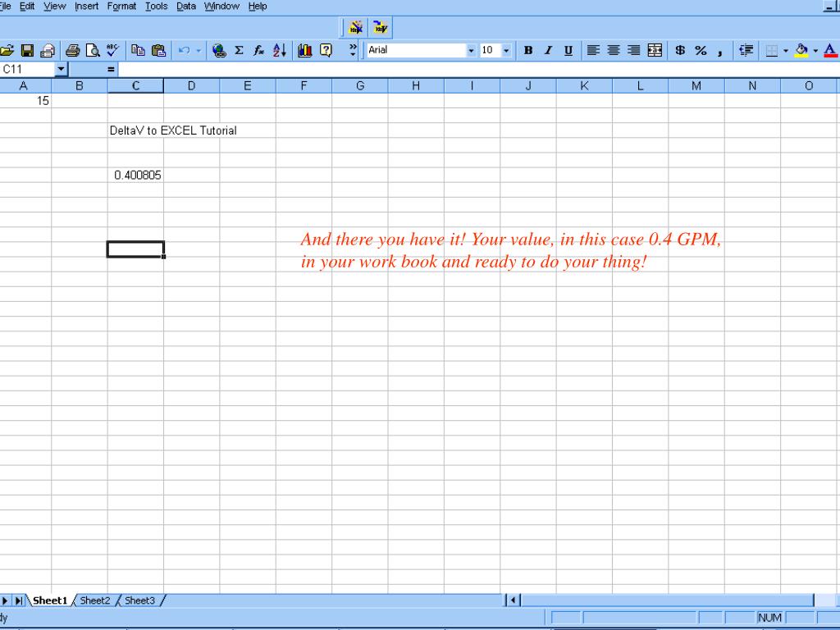Apply the yellow Fill Color bucket

[x=801, y=50]
